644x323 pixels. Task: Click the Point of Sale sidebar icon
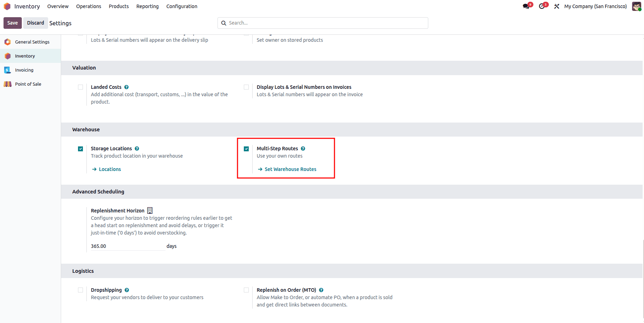point(7,84)
